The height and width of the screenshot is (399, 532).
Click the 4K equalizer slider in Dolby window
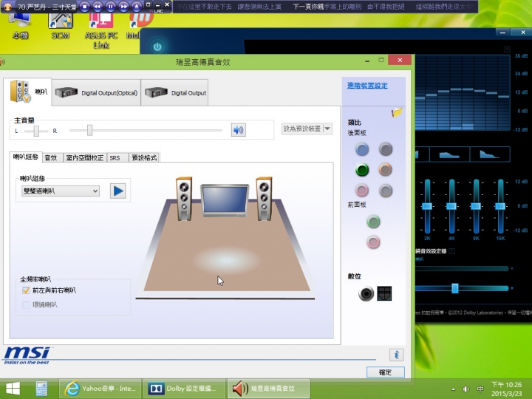pos(451,206)
